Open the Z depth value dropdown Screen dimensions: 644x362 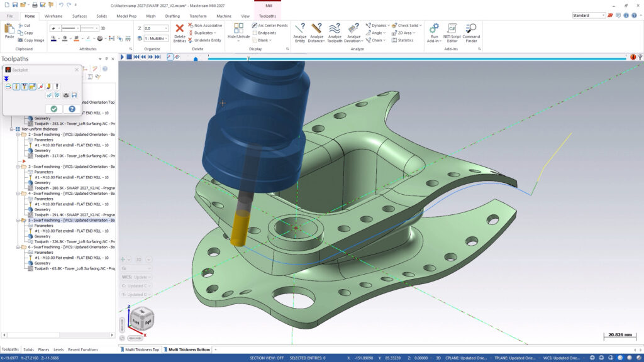coord(166,28)
